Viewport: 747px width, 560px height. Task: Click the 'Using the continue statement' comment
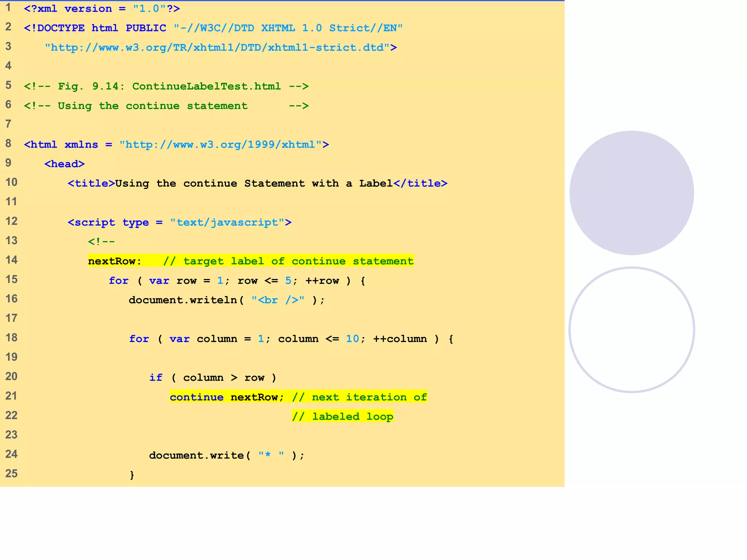166,106
